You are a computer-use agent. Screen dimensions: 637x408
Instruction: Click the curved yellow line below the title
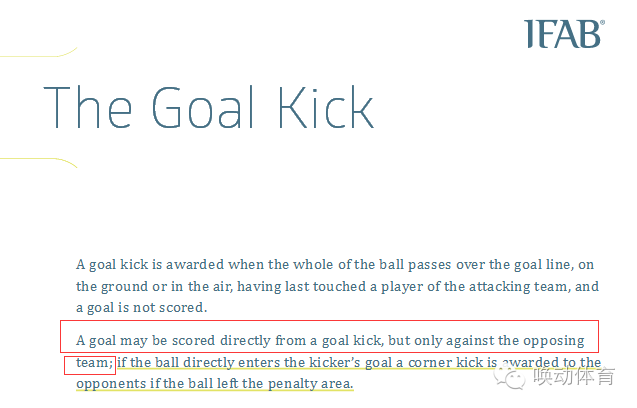39,162
